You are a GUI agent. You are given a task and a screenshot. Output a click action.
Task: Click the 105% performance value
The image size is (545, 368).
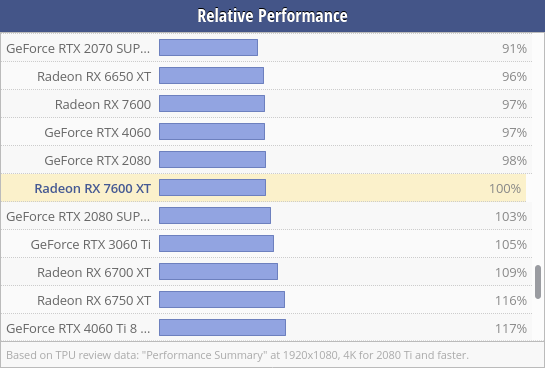(x=511, y=244)
